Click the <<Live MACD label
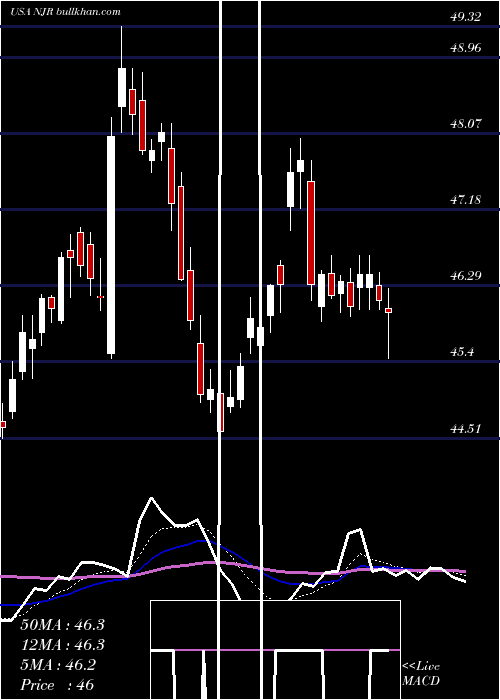Image resolution: width=500 pixels, height=700 pixels. click(421, 673)
